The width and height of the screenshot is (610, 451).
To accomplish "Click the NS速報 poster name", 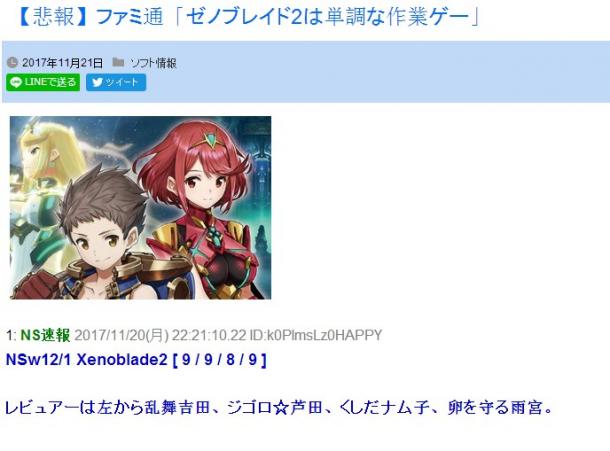I will (45, 335).
